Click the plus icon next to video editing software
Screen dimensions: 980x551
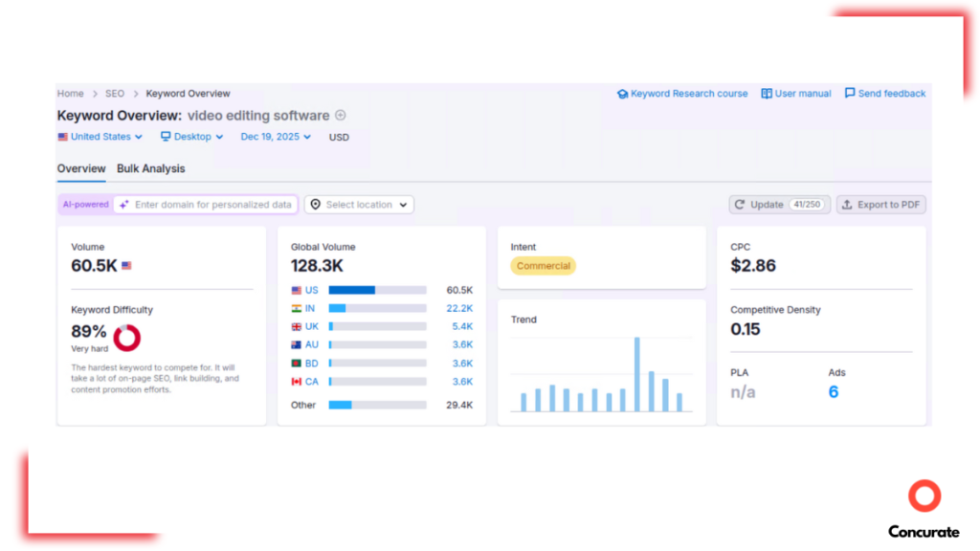pos(342,116)
